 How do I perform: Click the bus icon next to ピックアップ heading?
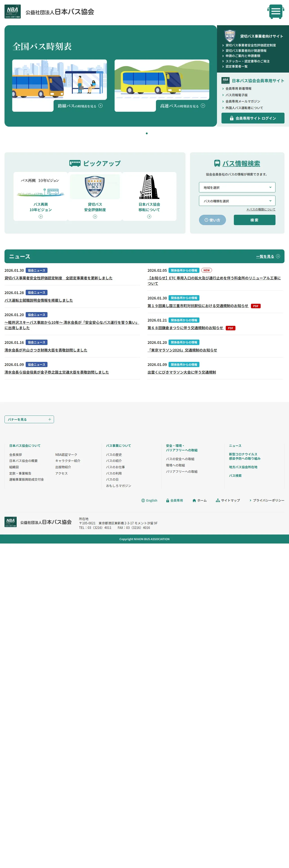point(75,163)
